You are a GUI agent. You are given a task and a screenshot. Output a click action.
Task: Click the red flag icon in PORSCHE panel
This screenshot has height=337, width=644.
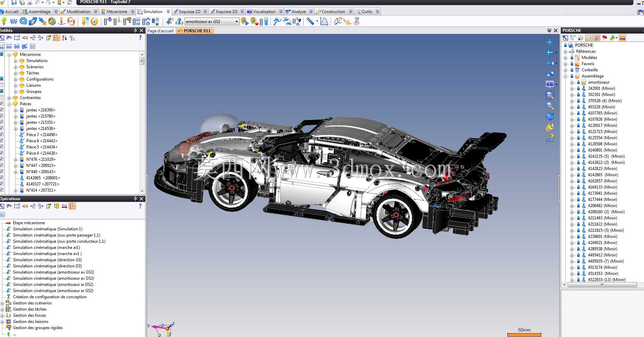605,38
